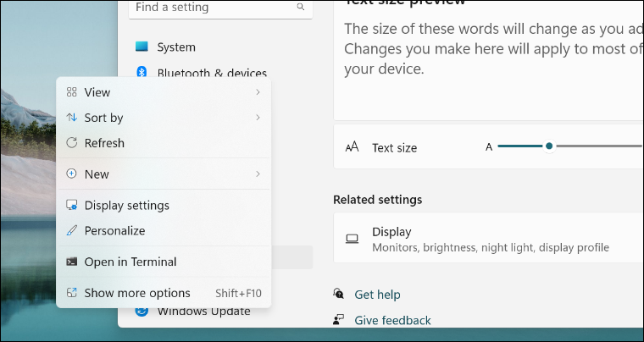
Task: Click the Refresh circular arrow icon
Action: (x=72, y=143)
